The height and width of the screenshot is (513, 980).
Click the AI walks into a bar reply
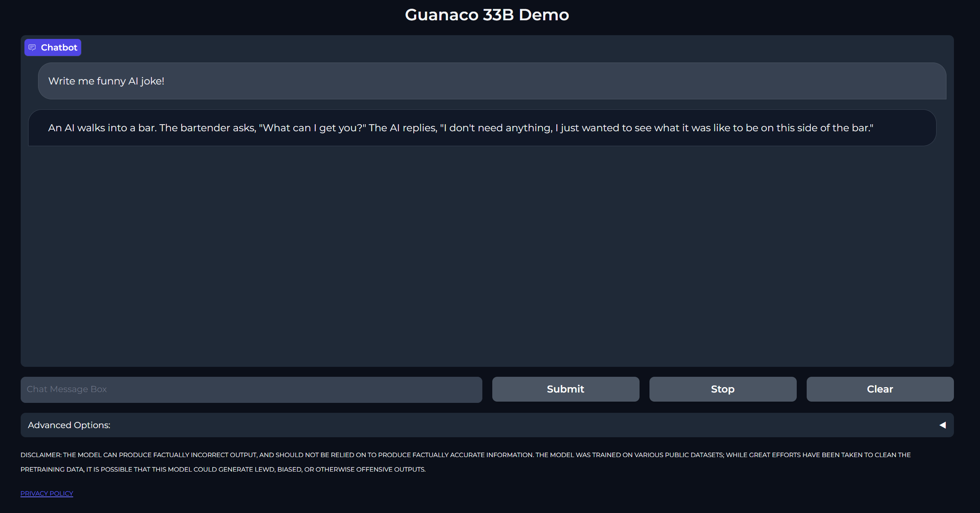482,128
